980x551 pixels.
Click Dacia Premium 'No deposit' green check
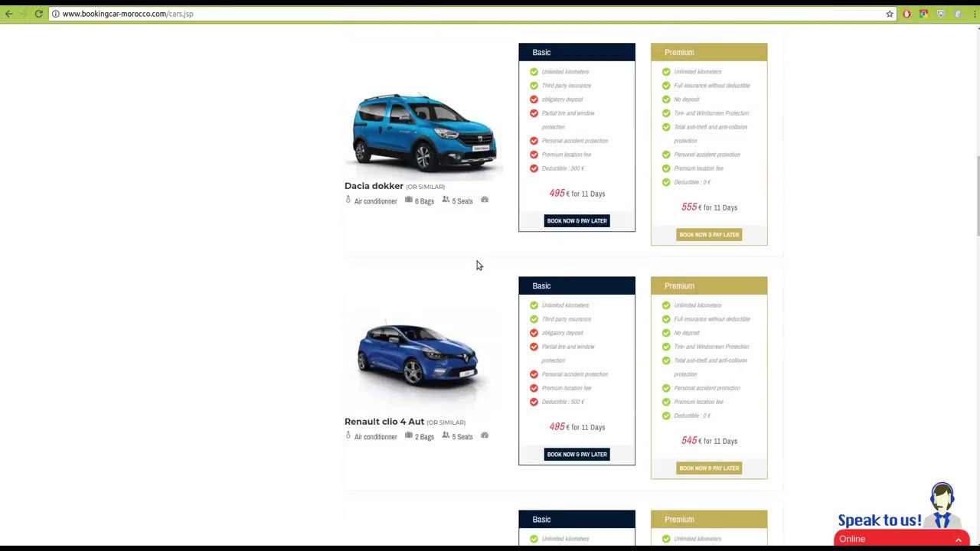point(666,99)
